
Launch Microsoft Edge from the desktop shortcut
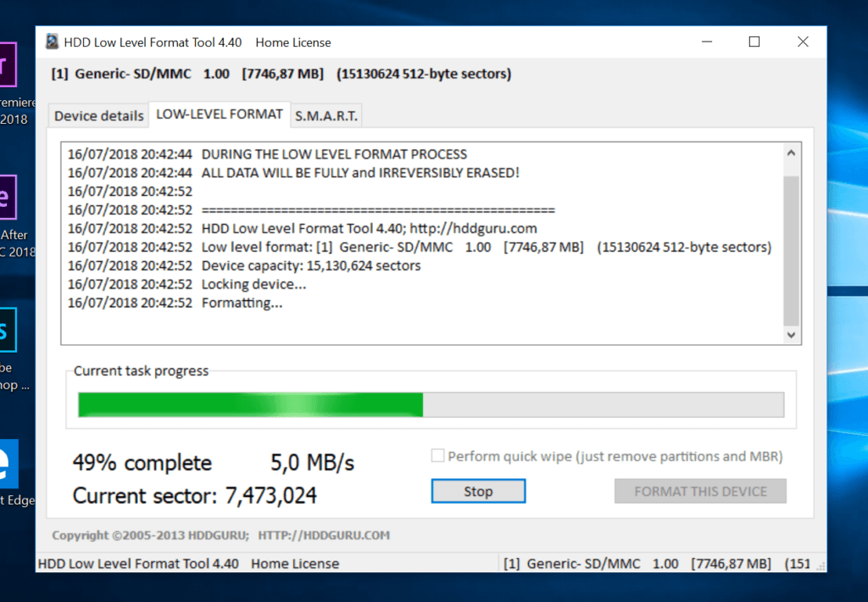pos(10,463)
